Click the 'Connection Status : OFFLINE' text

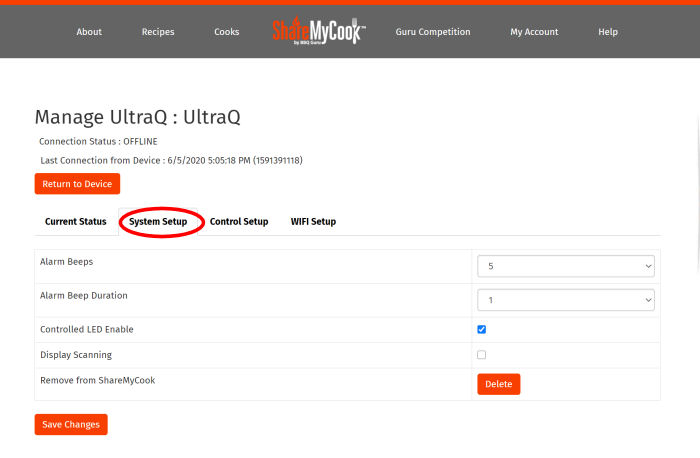pyautogui.click(x=98, y=142)
